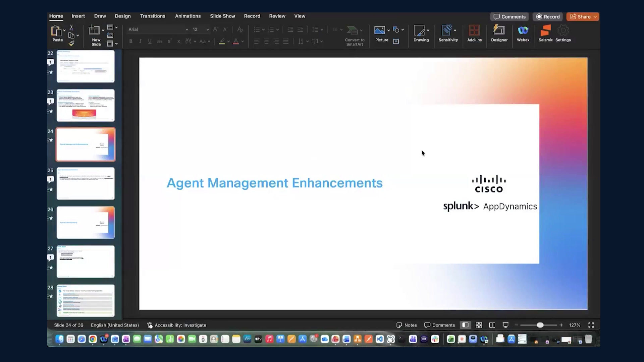This screenshot has height=362, width=644.
Task: Toggle Bold formatting
Action: coord(131,41)
